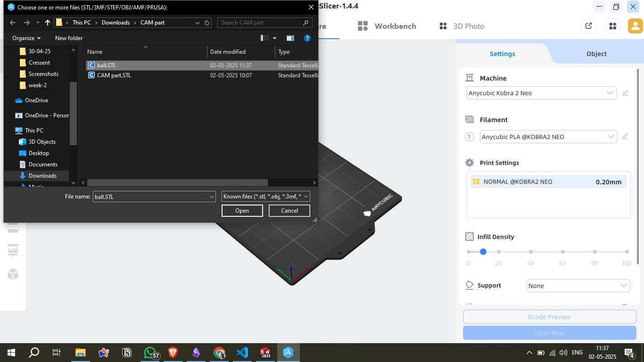Switch to the Workbench tab in slicer
644x362 pixels.
387,26
